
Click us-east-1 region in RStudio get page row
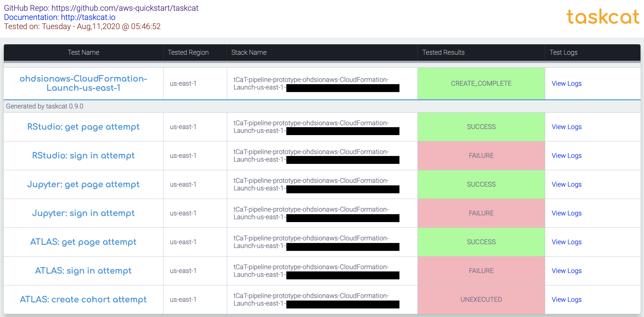pos(183,127)
